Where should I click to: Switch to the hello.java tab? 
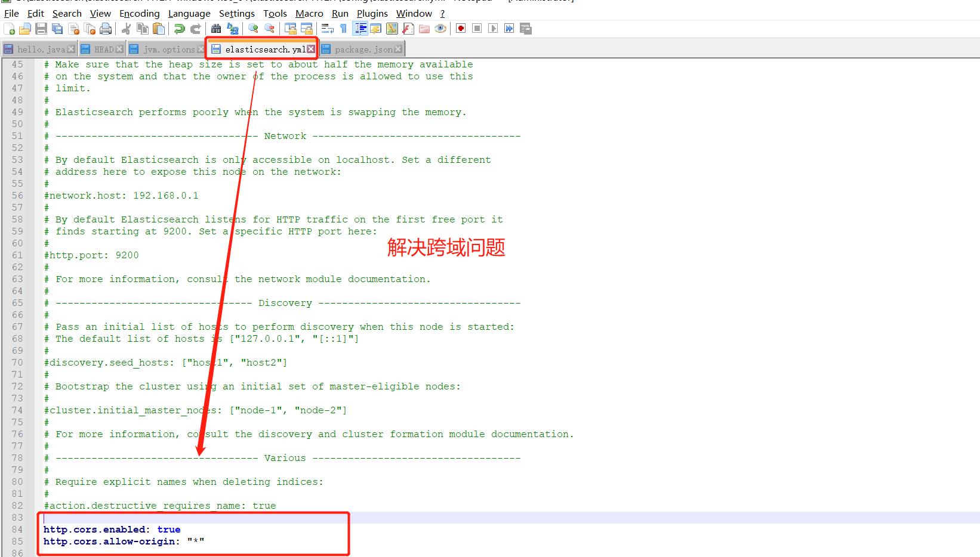(x=41, y=49)
